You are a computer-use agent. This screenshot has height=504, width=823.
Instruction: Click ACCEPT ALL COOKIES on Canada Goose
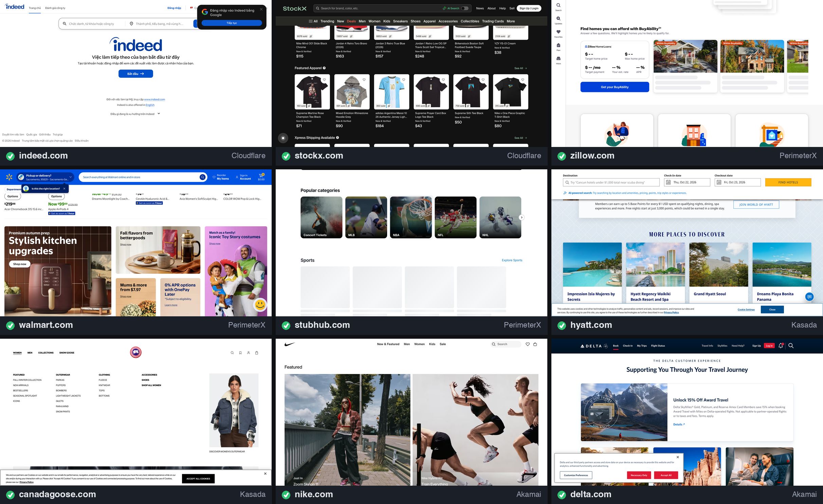coord(198,479)
